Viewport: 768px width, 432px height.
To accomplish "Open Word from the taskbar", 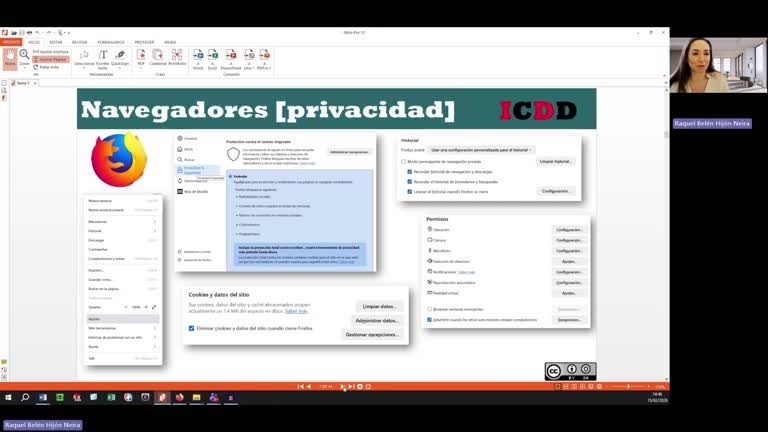I will (x=43, y=397).
